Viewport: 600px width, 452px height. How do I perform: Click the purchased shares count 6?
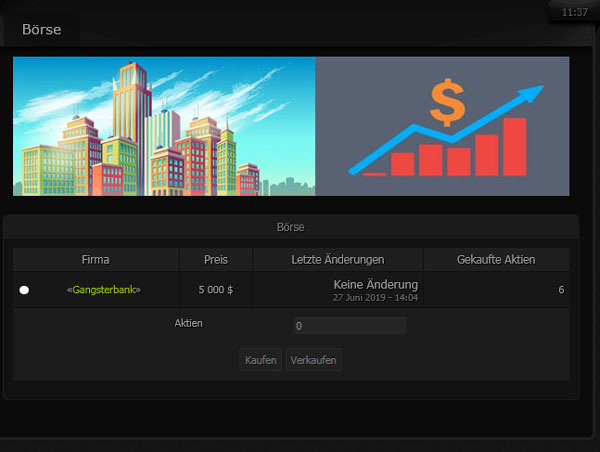click(x=561, y=290)
